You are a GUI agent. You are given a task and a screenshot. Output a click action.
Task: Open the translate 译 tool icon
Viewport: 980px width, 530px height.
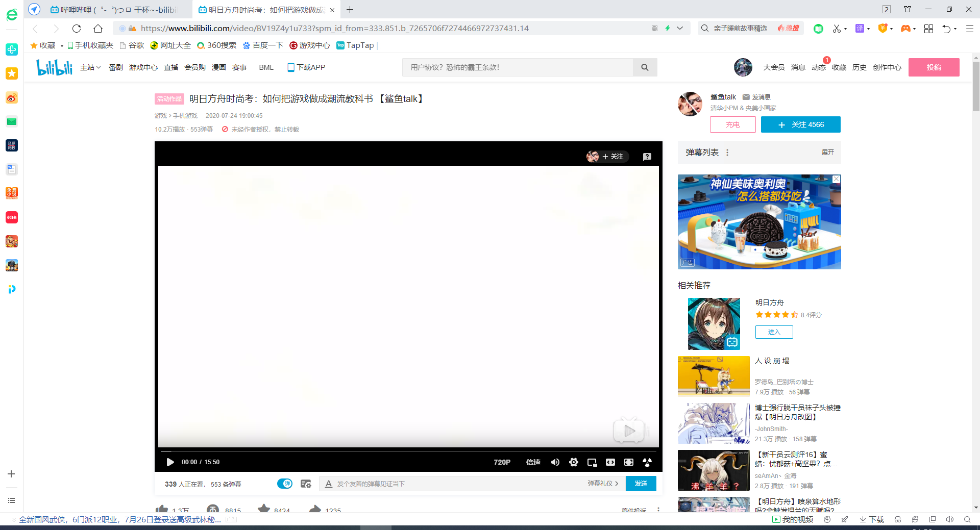coord(860,29)
